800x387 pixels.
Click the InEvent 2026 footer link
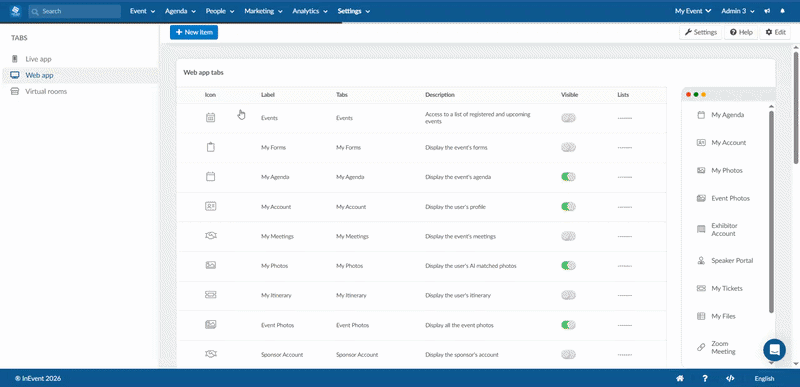38,378
